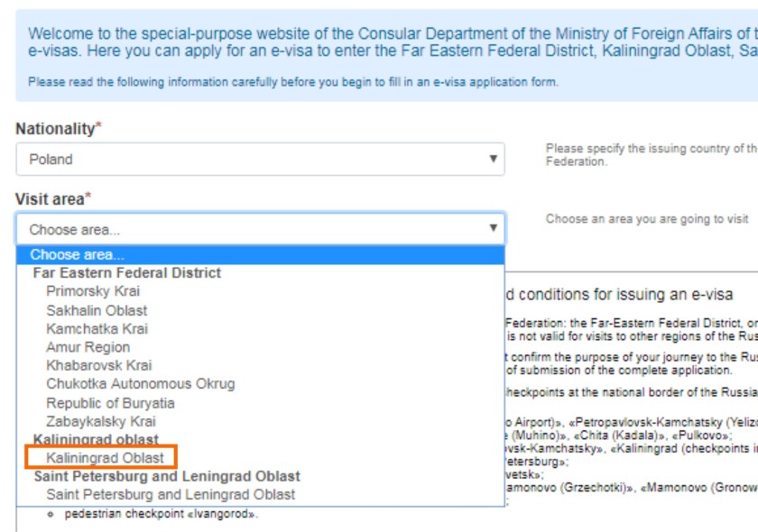This screenshot has height=532, width=758.
Task: Select Amur Region option
Action: click(x=88, y=347)
